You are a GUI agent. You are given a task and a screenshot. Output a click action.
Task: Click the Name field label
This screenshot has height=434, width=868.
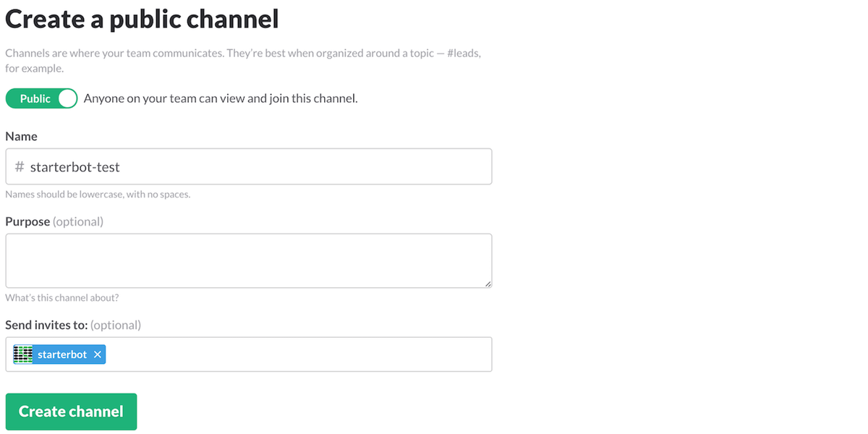[x=21, y=136]
